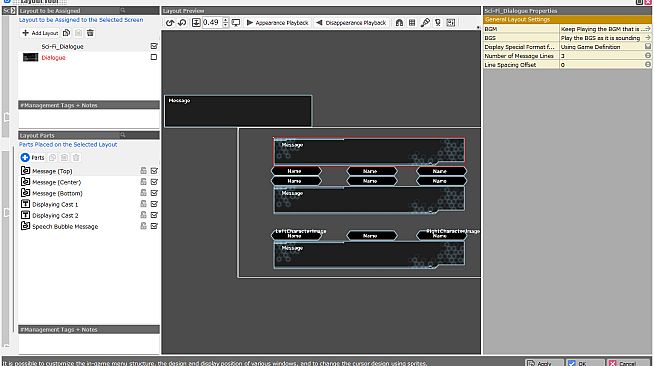The image size is (654, 366).
Task: Click the zoom value field showing 0.49
Action: point(212,23)
